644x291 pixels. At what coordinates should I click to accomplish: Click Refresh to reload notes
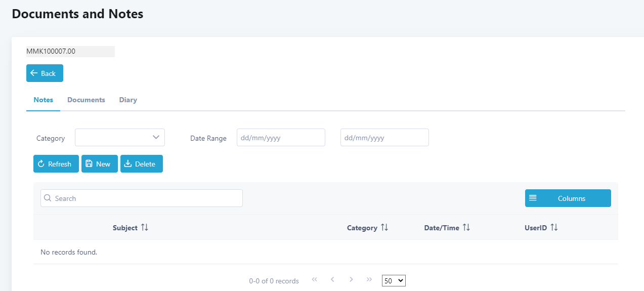(56, 164)
